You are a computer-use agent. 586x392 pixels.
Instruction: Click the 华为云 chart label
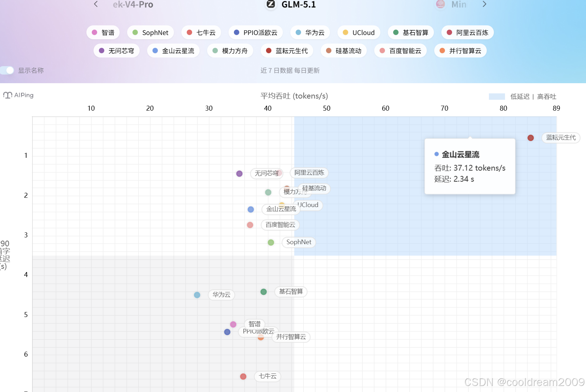pyautogui.click(x=221, y=295)
